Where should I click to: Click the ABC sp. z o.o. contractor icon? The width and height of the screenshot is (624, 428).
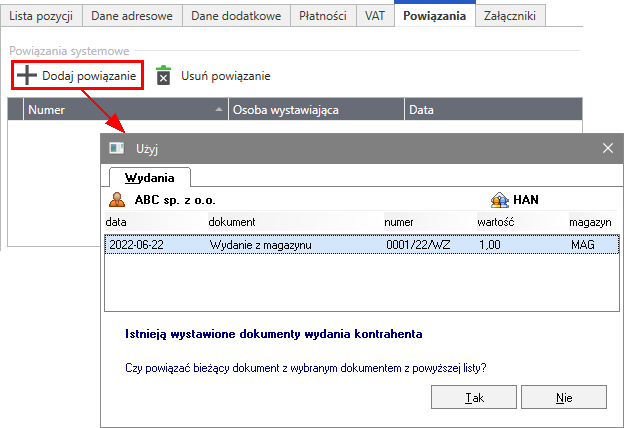click(118, 200)
